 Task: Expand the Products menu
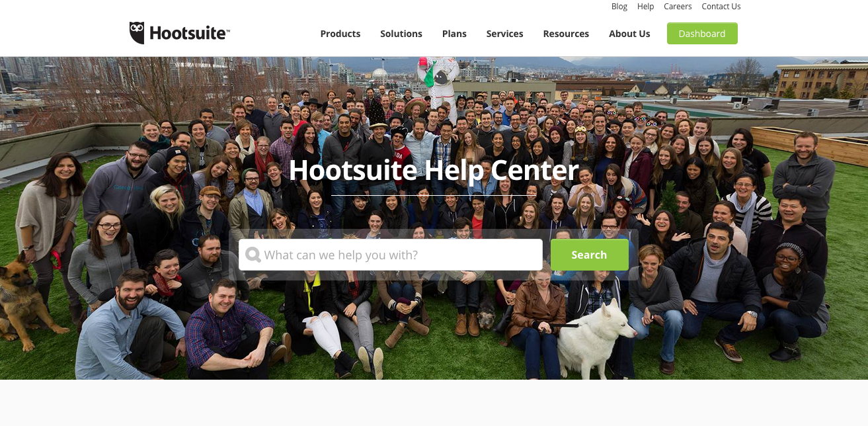pos(340,34)
